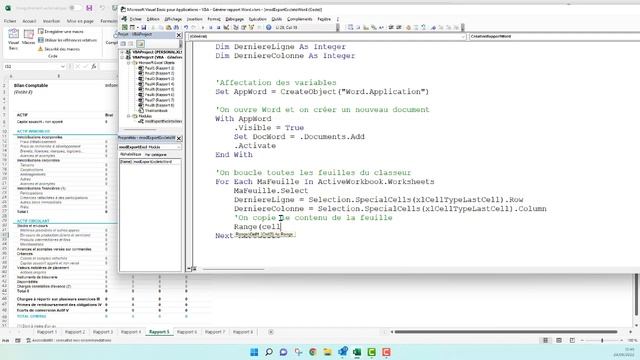The image size is (640, 360).
Task: Open the Fichier tab in Excel
Action: [x=10, y=21]
